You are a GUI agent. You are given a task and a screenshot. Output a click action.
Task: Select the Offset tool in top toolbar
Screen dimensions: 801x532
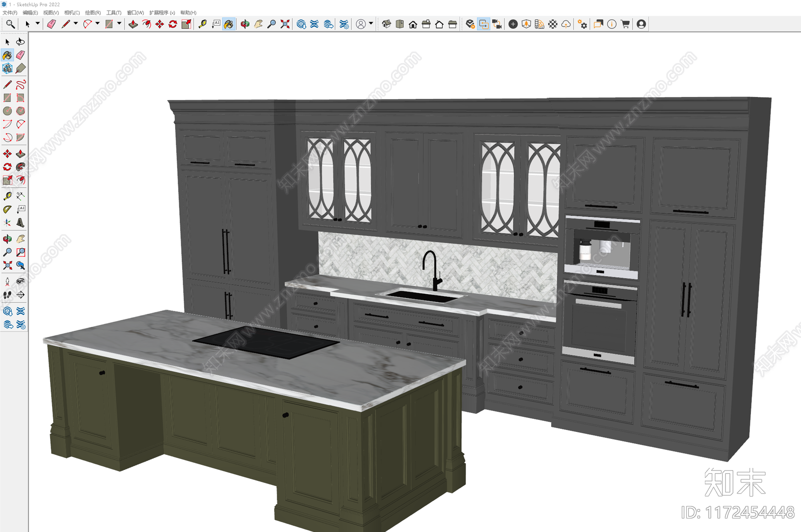(146, 24)
